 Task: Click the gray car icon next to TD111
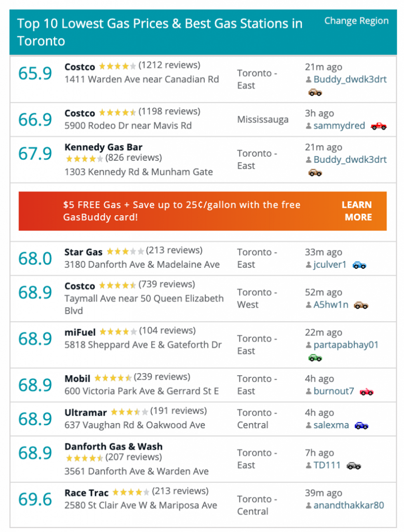tap(354, 466)
